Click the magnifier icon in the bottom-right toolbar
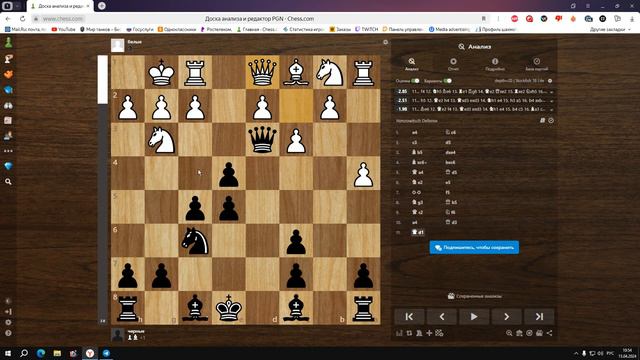 (509, 333)
